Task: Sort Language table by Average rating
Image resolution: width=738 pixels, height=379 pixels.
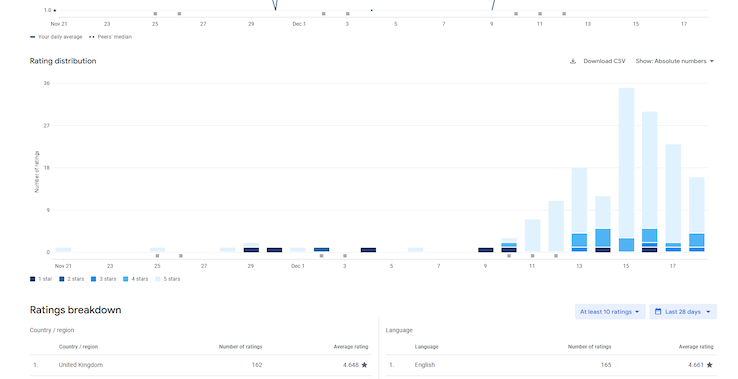Action: pyautogui.click(x=696, y=347)
